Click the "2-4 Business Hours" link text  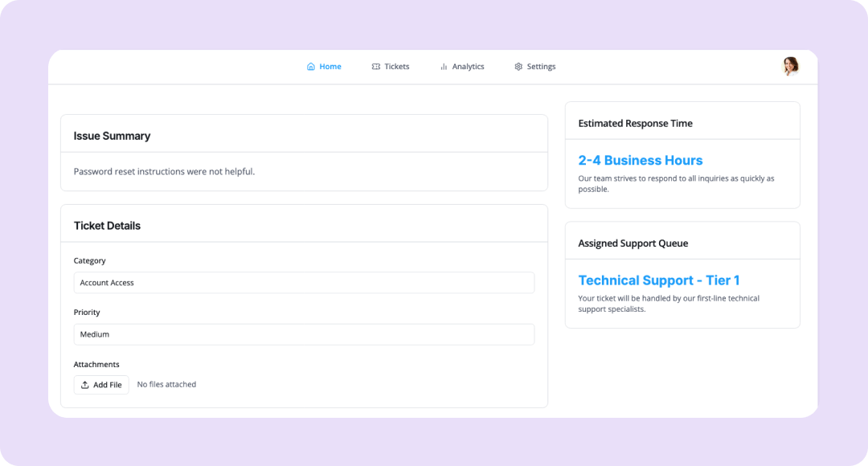[x=641, y=161]
